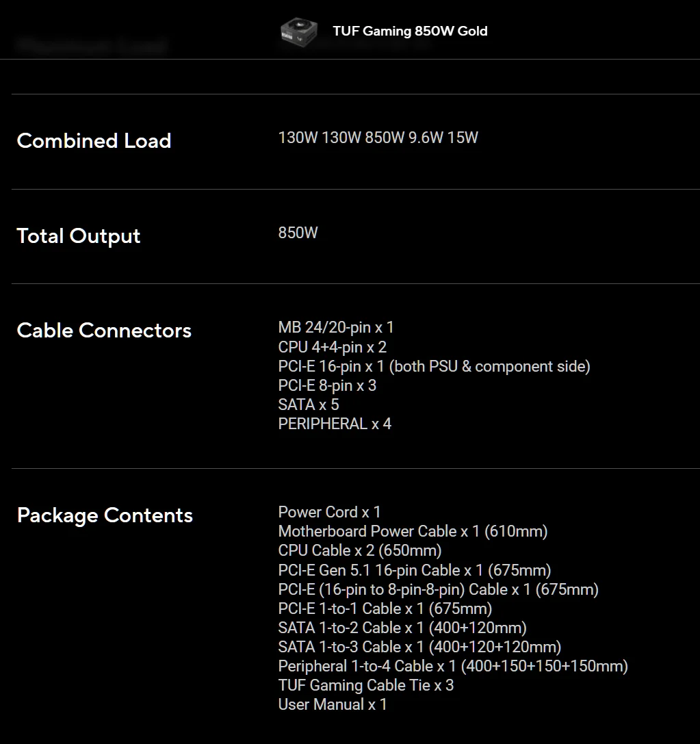This screenshot has width=700, height=744.
Task: Click the Cable Connectors heading
Action: 104,330
